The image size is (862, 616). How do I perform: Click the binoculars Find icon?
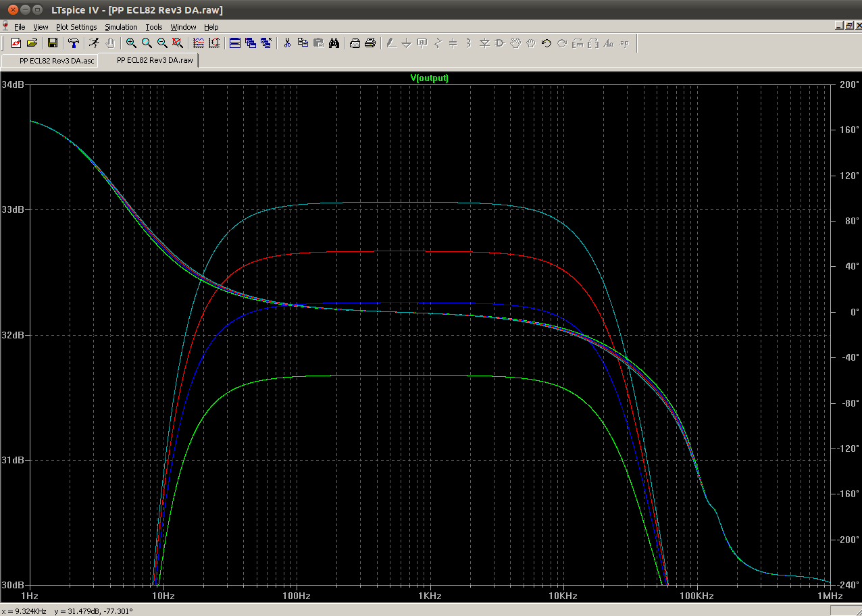point(334,43)
